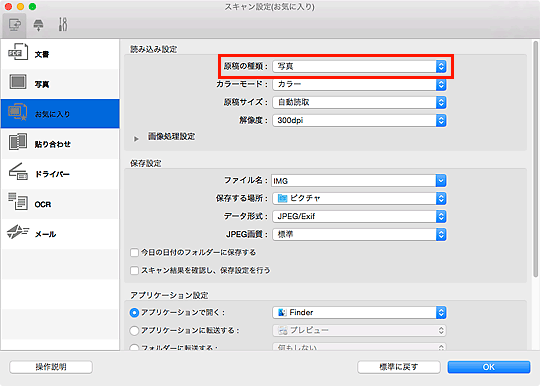Open the ファイル名 combo box arrow

click(441, 180)
